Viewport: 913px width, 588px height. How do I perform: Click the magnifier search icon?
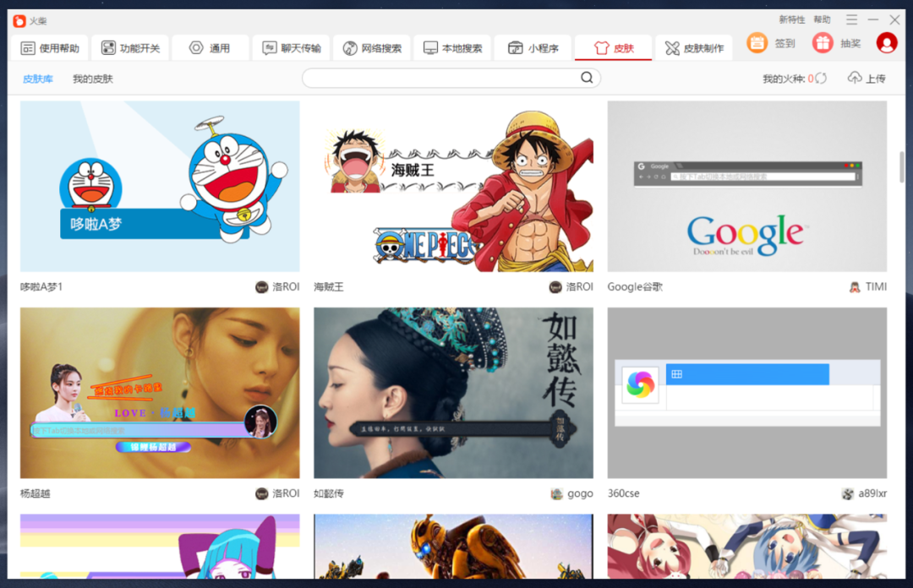tap(587, 78)
